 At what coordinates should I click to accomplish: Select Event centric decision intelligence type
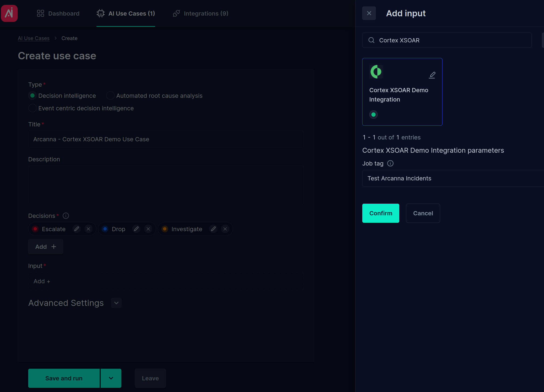pyautogui.click(x=32, y=108)
